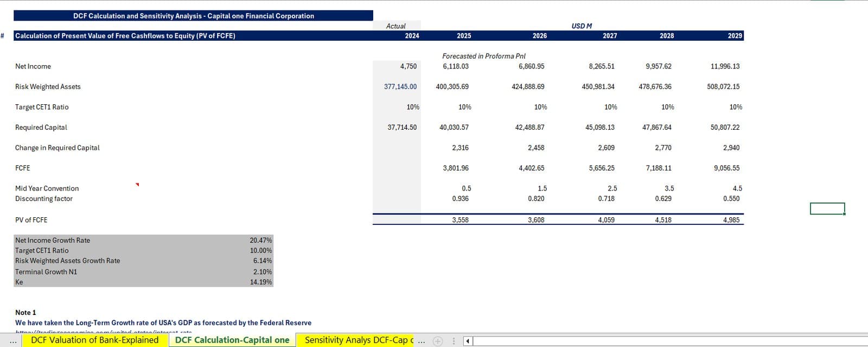This screenshot has height=347, width=868.
Task: Select the Risk Weighted Assets Growth Rate label
Action: [68, 261]
